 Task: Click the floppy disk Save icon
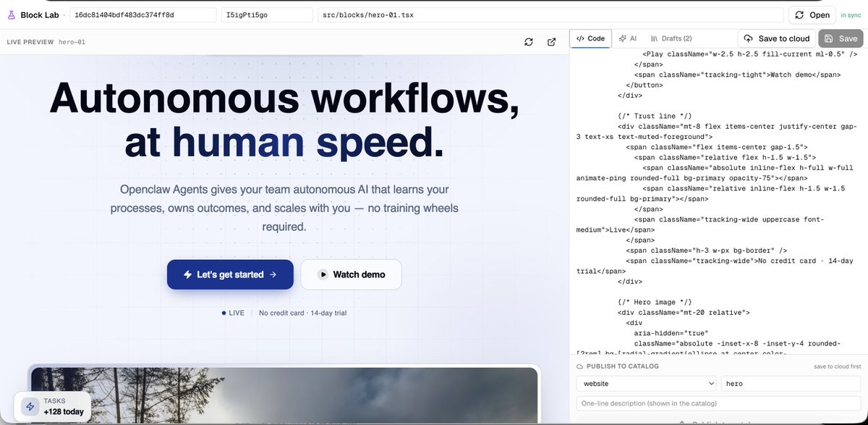point(829,38)
